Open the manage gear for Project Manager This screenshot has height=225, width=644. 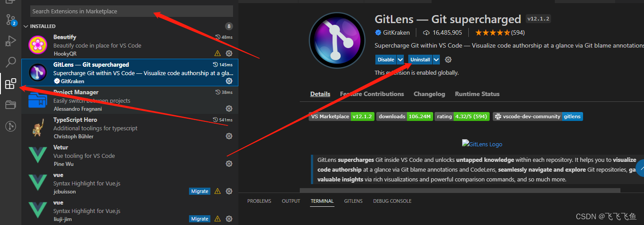click(x=229, y=108)
